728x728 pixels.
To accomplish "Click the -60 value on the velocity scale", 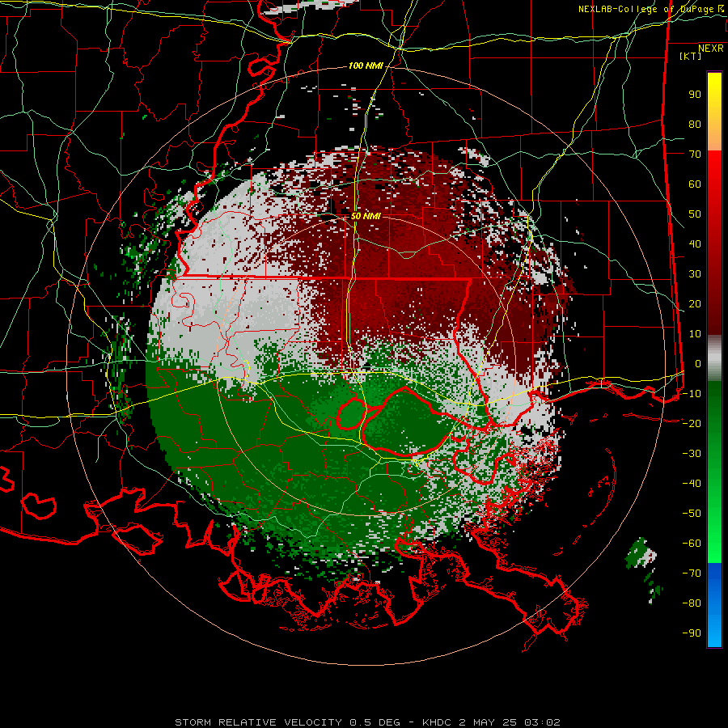I will point(692,544).
